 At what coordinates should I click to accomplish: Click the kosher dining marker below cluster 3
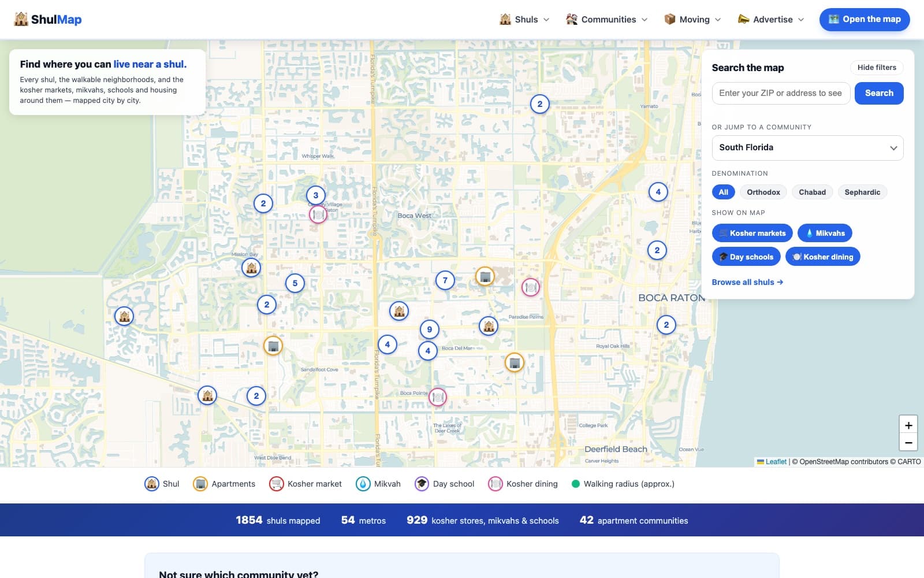pyautogui.click(x=318, y=214)
